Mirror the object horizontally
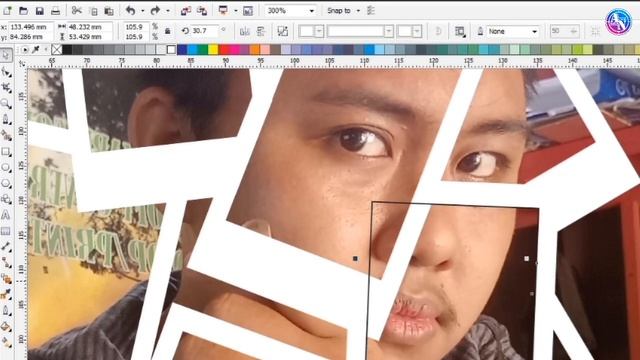Viewport: 640px width, 360px height. 244,31
